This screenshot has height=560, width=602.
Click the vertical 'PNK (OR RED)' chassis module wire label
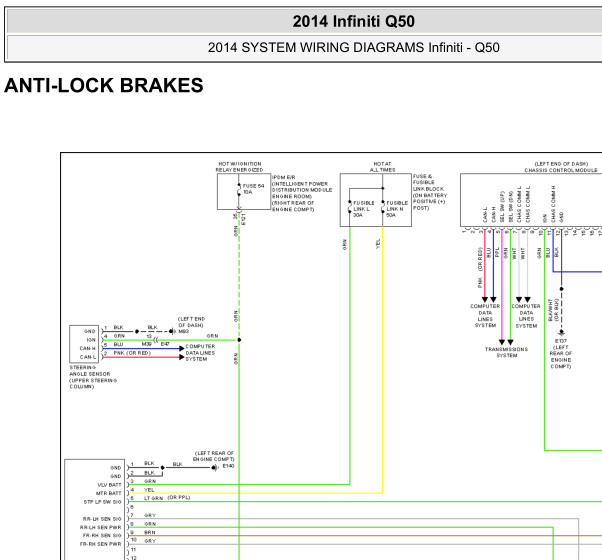coord(480,268)
